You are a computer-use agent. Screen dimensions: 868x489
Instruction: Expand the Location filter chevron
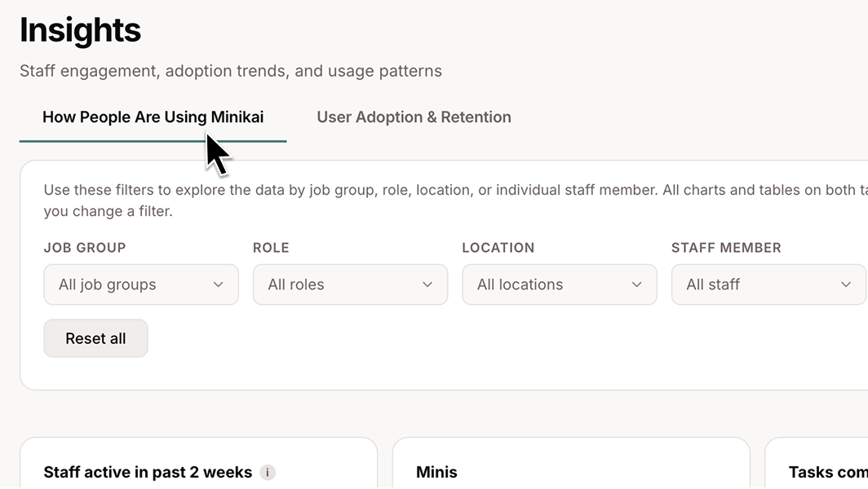637,284
